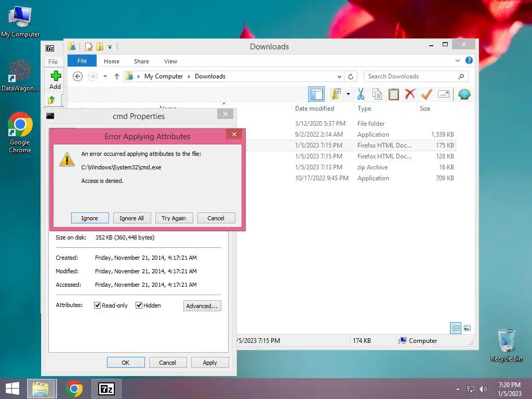Click the Classic Shell icon in toolbar
This screenshot has height=399, width=532.
[464, 94]
